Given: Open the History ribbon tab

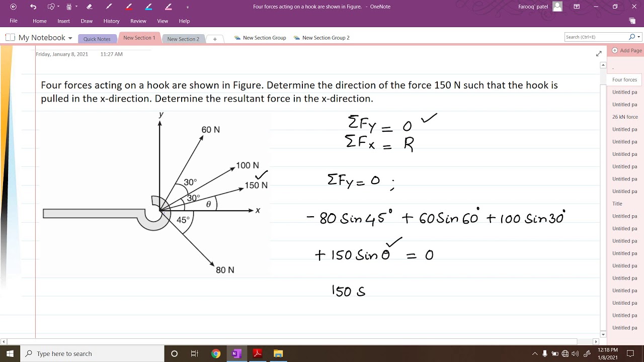Looking at the screenshot, I should [x=112, y=21].
